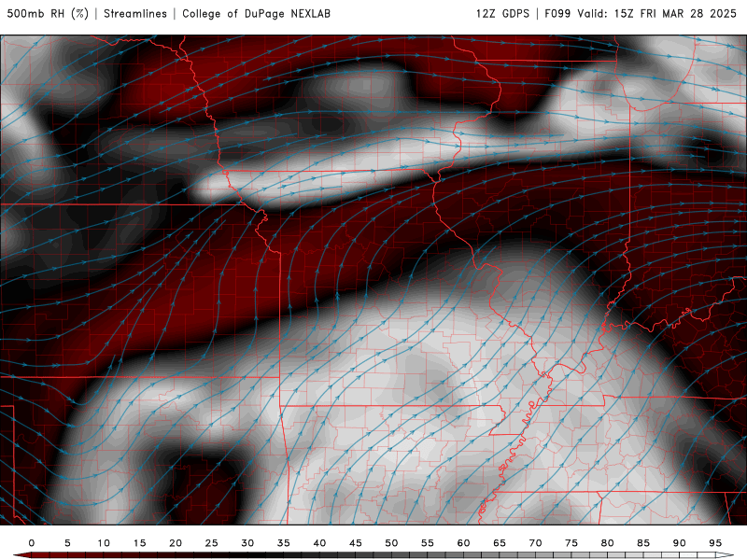The height and width of the screenshot is (560, 747).
Task: Click the colorbar label "60"
Action: click(463, 543)
